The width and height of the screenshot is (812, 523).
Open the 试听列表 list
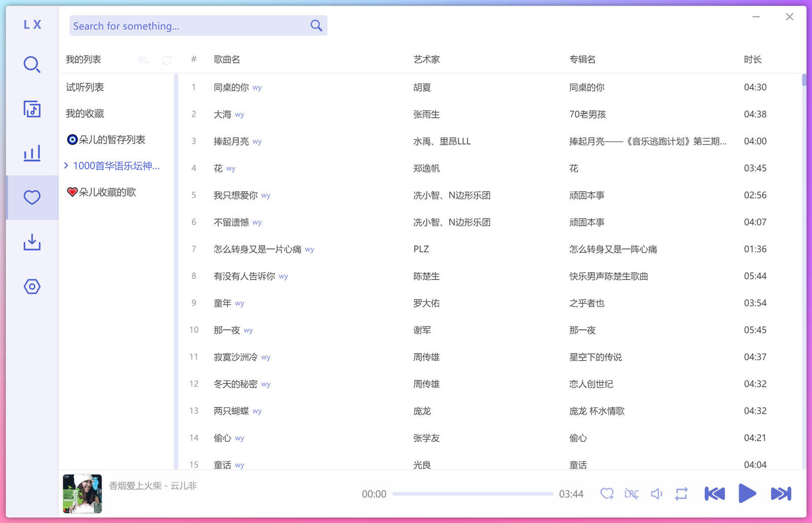pyautogui.click(x=85, y=87)
